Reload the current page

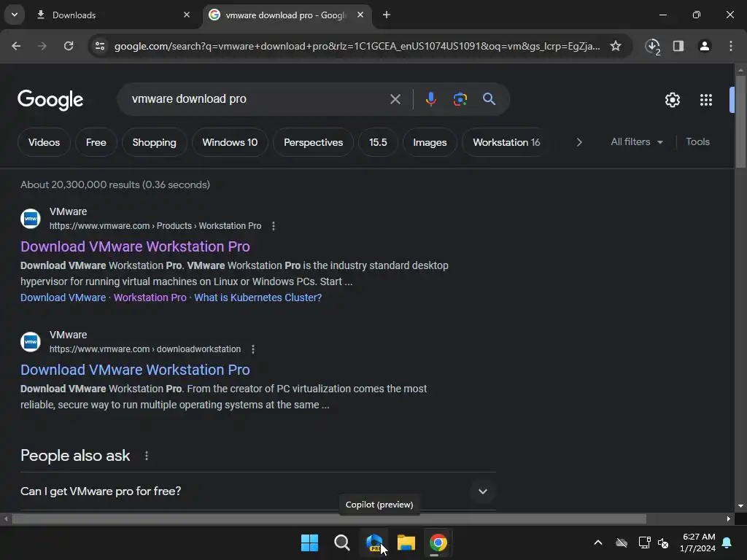[x=69, y=46]
